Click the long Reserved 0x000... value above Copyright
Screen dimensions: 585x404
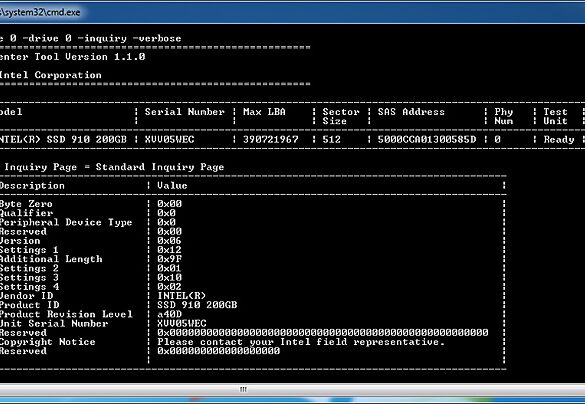(323, 333)
